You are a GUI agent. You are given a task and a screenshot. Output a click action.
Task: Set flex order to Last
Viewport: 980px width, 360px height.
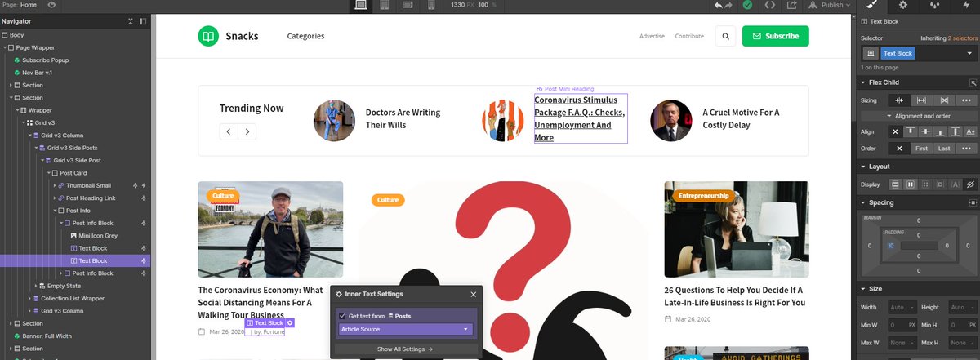(944, 149)
